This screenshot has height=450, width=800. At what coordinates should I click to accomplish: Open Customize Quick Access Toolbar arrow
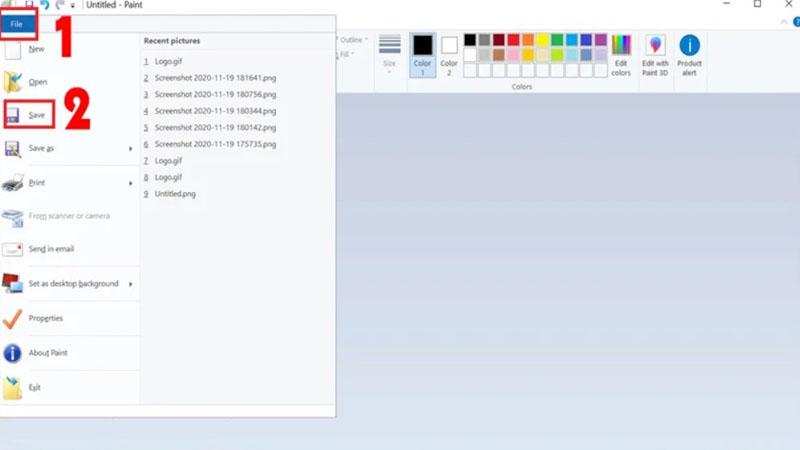point(72,6)
